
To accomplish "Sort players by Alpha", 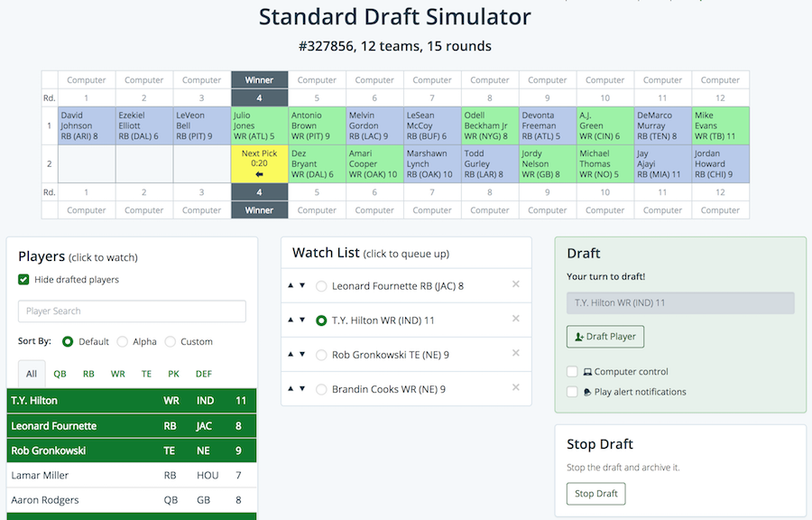I will point(123,342).
